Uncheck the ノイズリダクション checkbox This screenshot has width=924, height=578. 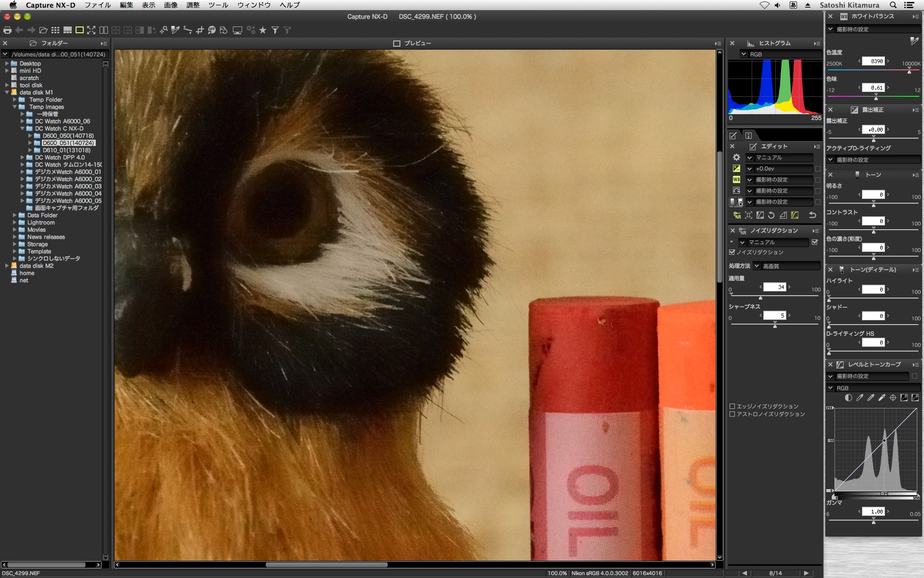pyautogui.click(x=732, y=252)
